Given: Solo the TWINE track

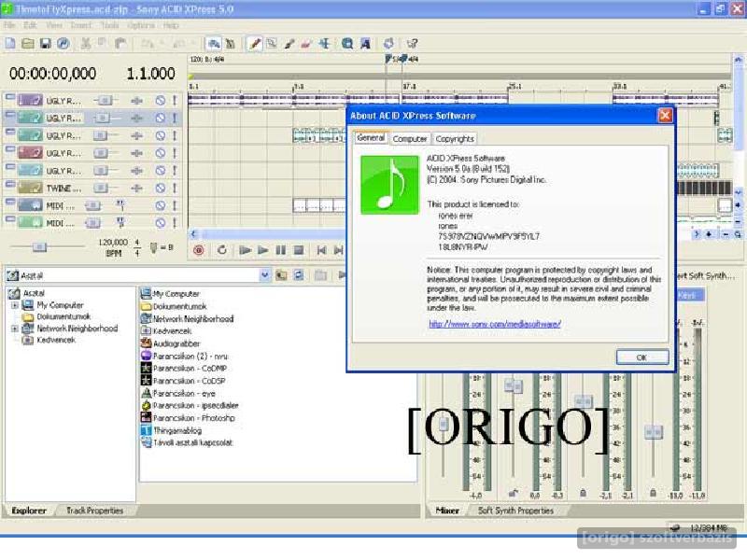Looking at the screenshot, I should pos(175,189).
